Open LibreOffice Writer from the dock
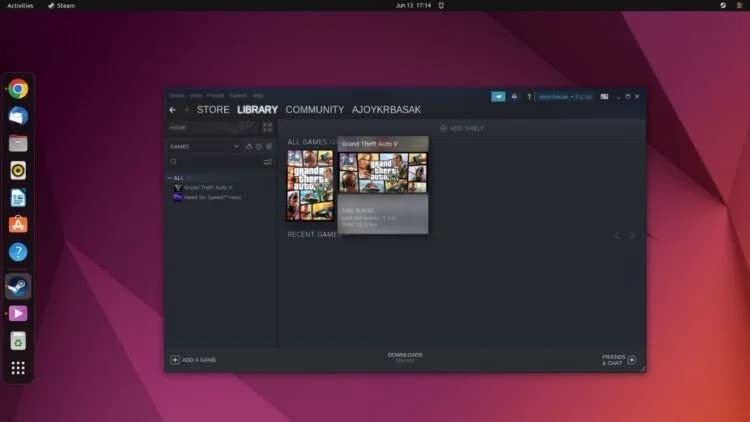Image resolution: width=750 pixels, height=422 pixels. tap(18, 198)
